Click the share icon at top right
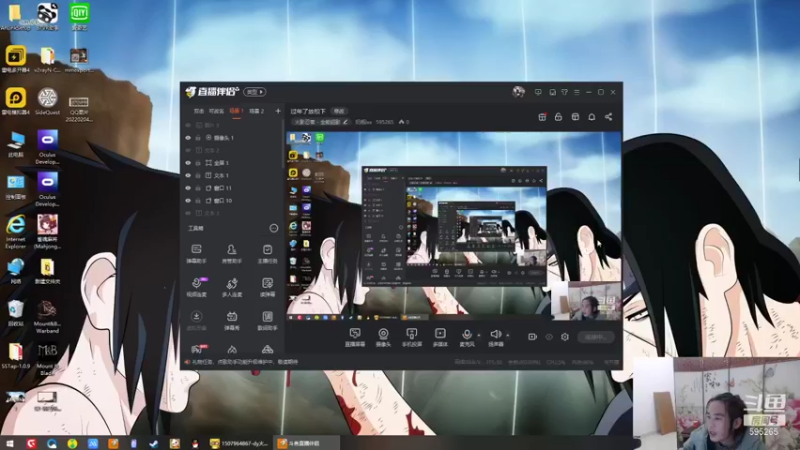 [x=609, y=117]
